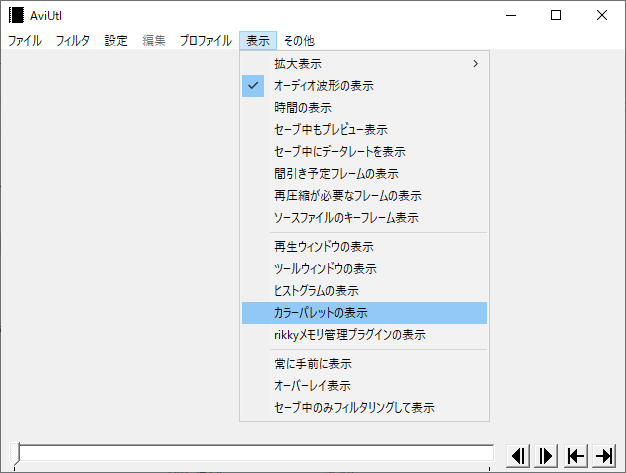626x473 pixels.
Task: Toggle セーブ中もプレビュー表示
Action: (x=365, y=130)
